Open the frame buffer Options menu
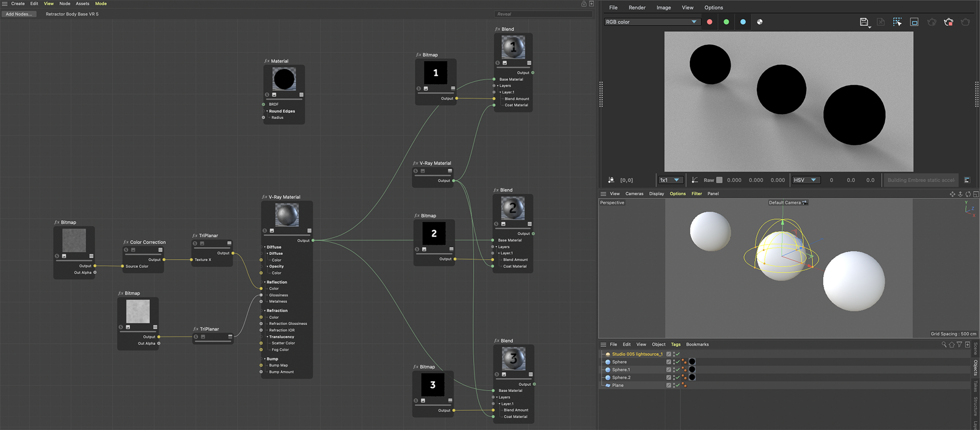 pyautogui.click(x=713, y=8)
